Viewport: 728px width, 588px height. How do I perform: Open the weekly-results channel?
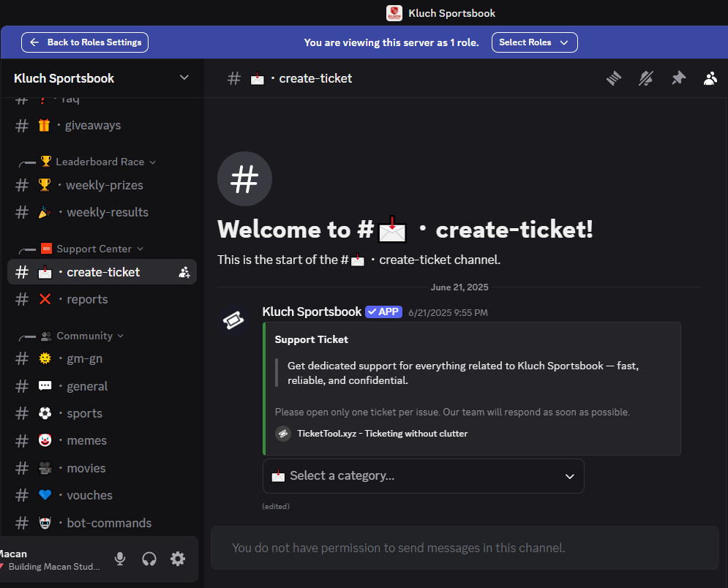click(102, 212)
